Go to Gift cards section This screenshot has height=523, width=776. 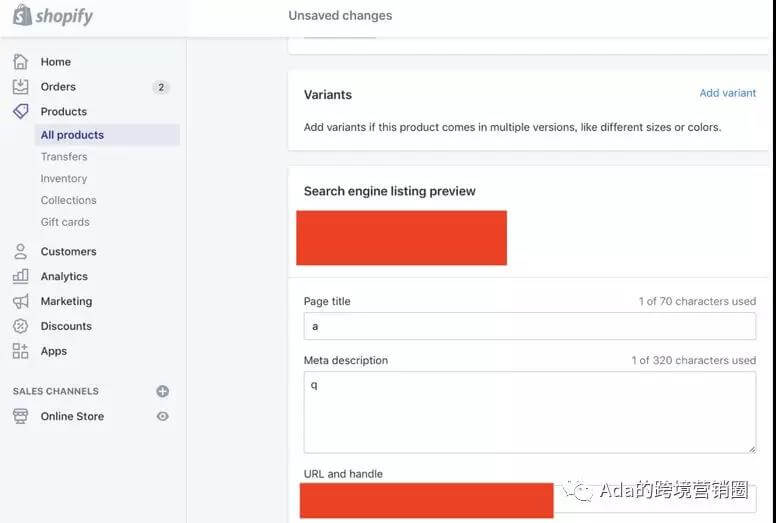click(x=65, y=222)
